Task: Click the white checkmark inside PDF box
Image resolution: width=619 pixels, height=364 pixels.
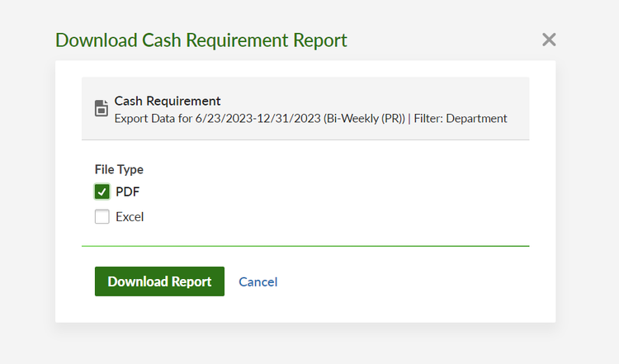Action: (102, 191)
